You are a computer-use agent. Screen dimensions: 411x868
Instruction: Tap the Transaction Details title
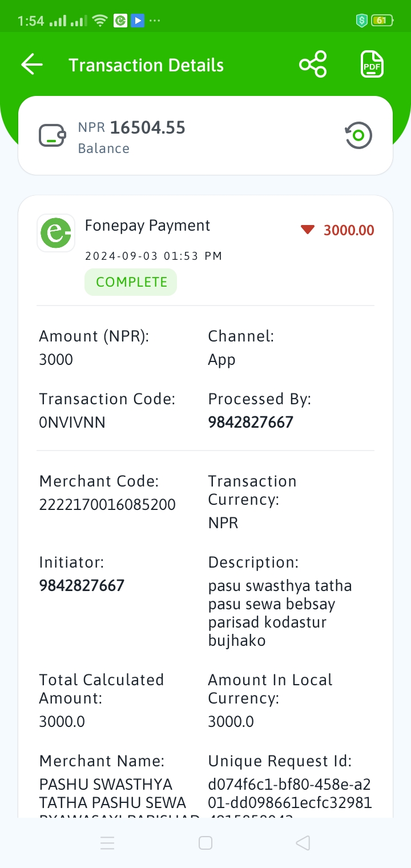[146, 65]
